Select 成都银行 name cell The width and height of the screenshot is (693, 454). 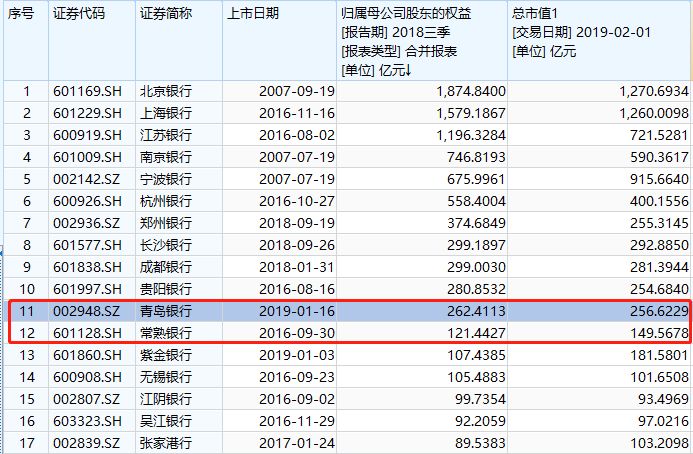tap(166, 267)
